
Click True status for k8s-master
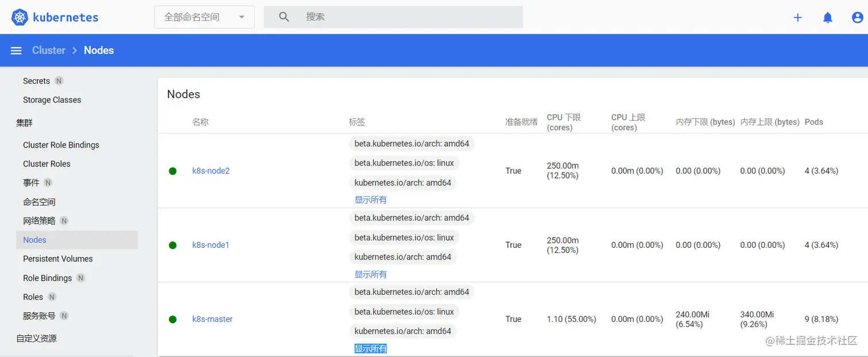pyautogui.click(x=513, y=319)
